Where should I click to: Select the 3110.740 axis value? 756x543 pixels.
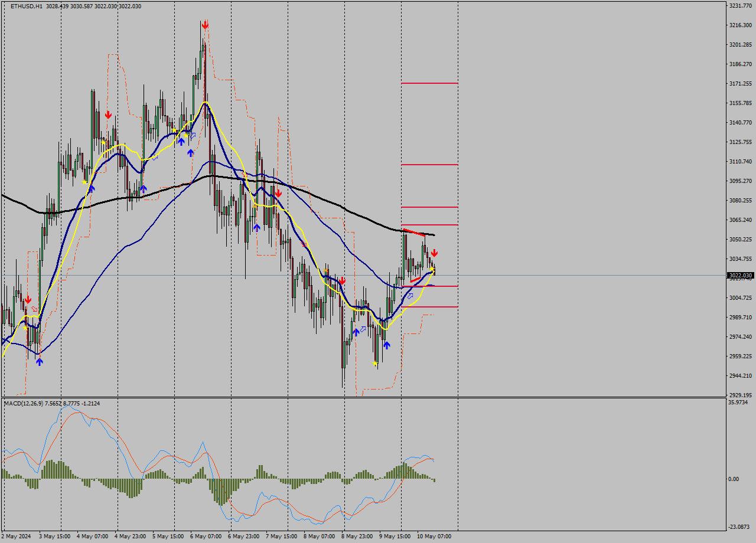tap(740, 162)
